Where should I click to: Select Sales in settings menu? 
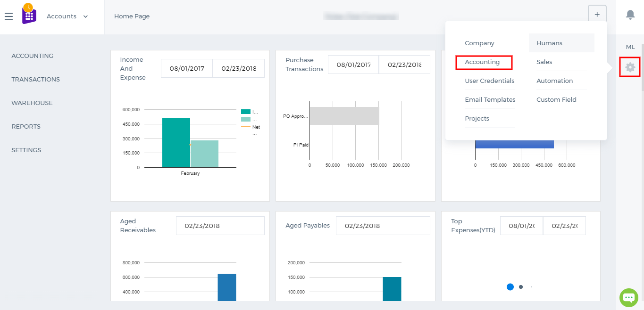click(x=544, y=62)
